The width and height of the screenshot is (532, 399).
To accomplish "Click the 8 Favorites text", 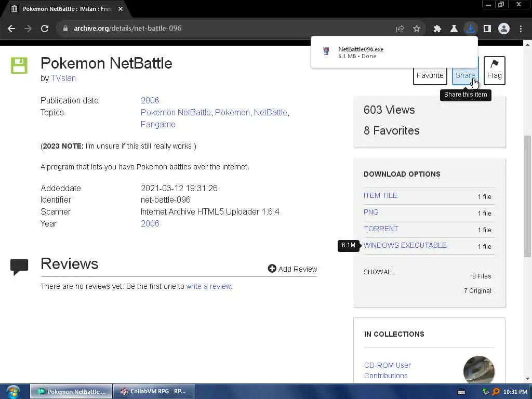I will [392, 130].
